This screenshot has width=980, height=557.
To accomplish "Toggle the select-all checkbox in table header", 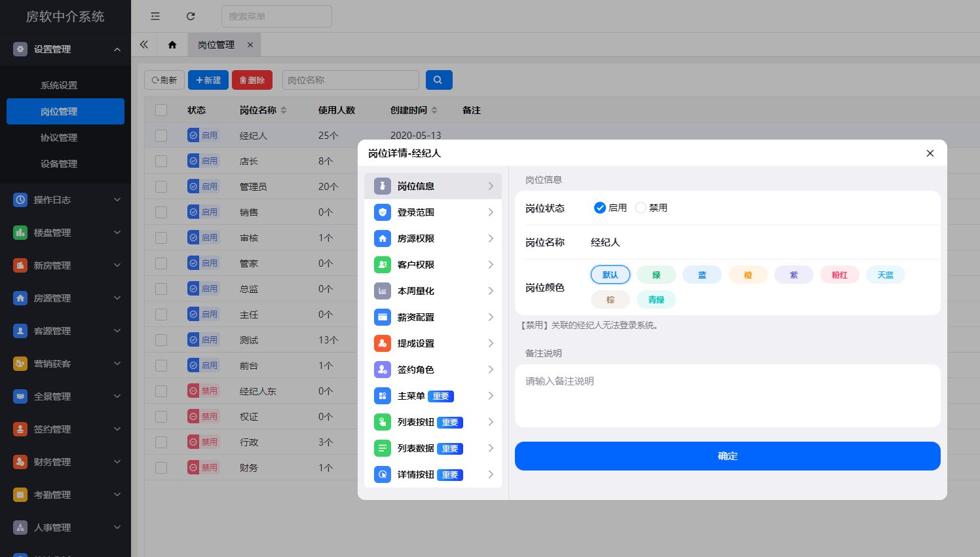I will coord(161,110).
